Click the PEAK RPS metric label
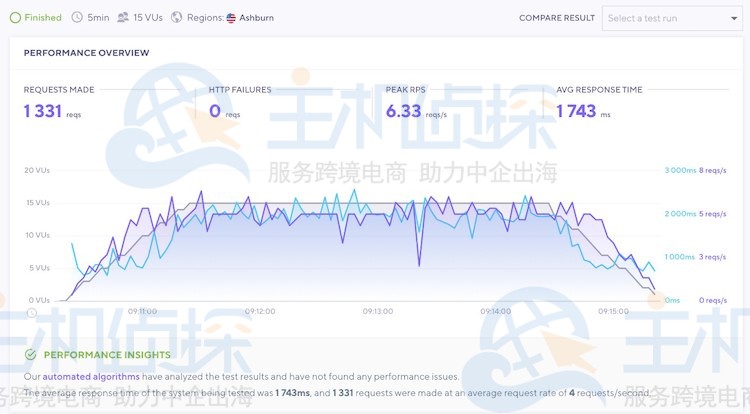Screen dimensions: 750x414 [x=405, y=89]
